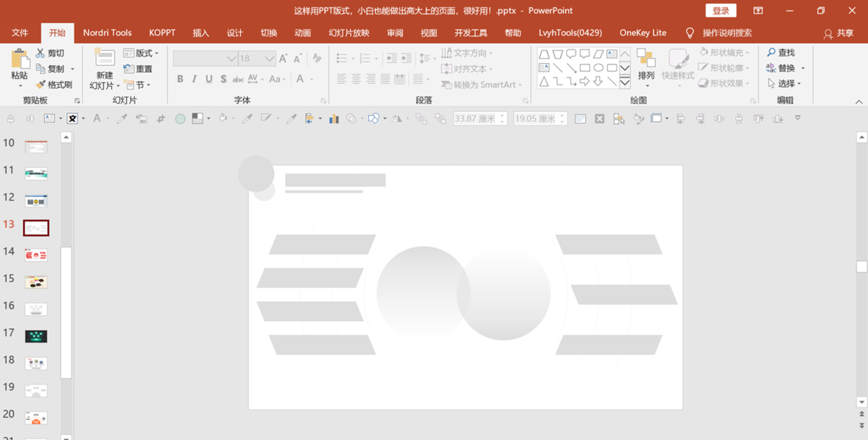Expand the shapes gallery More arrow
The height and width of the screenshot is (440, 868).
[x=624, y=83]
